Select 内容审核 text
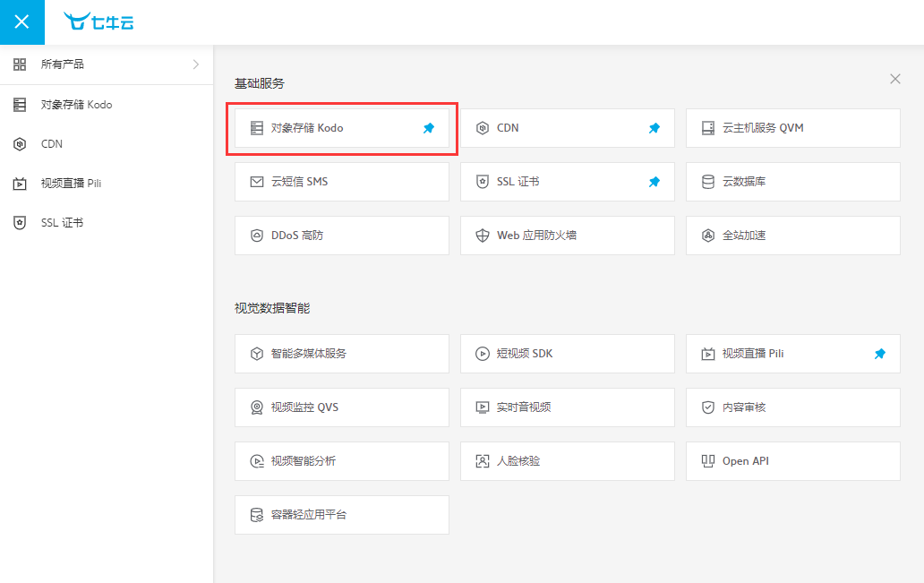This screenshot has height=583, width=924. click(x=744, y=407)
